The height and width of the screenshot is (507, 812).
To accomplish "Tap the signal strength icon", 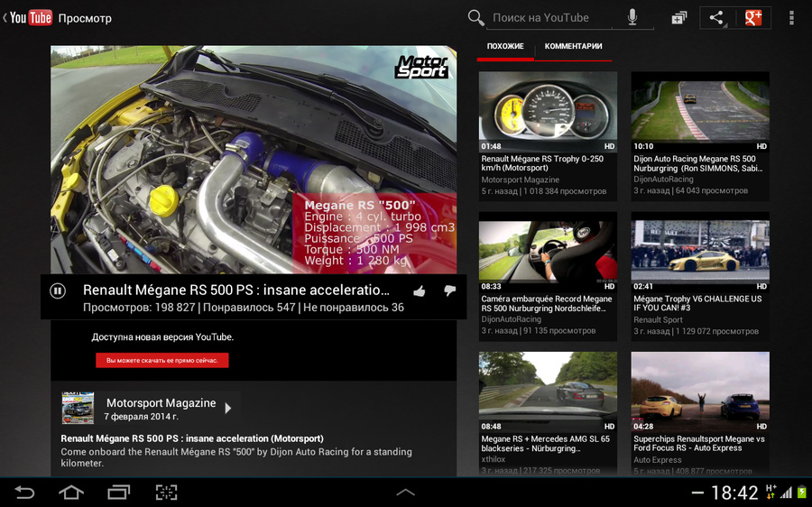I will [786, 492].
